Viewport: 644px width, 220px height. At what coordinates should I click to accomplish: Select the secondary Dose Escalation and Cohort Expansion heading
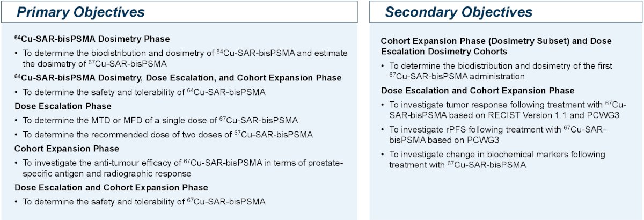[478, 90]
